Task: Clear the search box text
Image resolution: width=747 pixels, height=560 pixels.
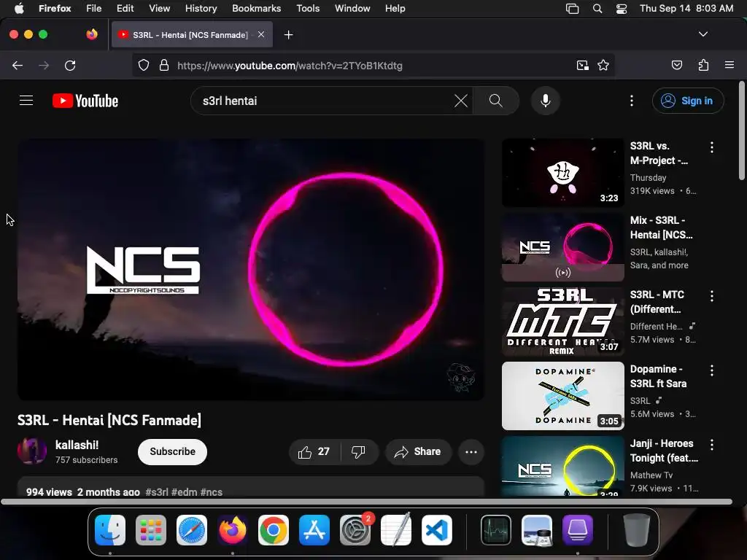Action: (461, 101)
